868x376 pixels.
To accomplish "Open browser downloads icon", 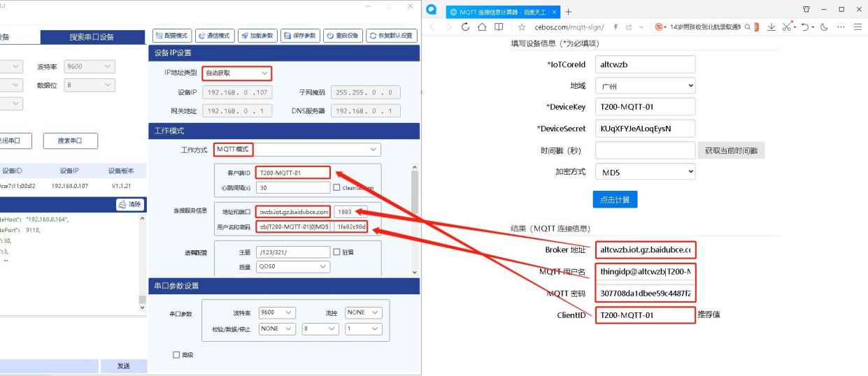I will [x=770, y=27].
